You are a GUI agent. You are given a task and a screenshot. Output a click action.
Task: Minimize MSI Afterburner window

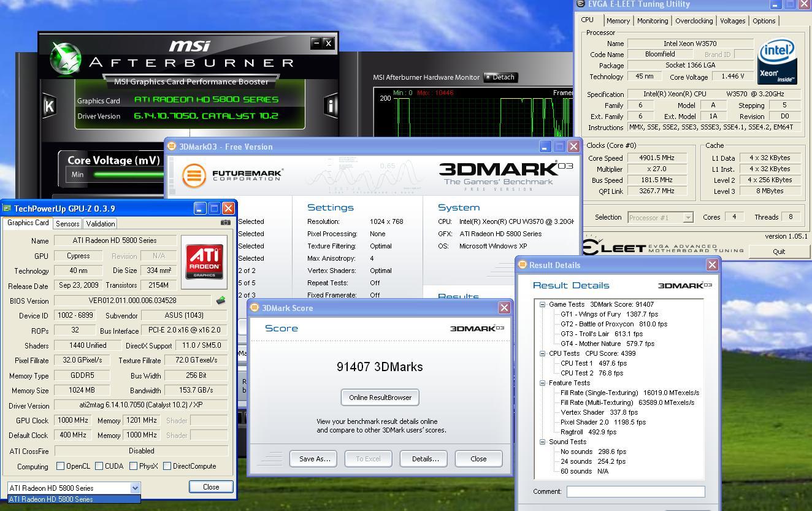[x=316, y=43]
